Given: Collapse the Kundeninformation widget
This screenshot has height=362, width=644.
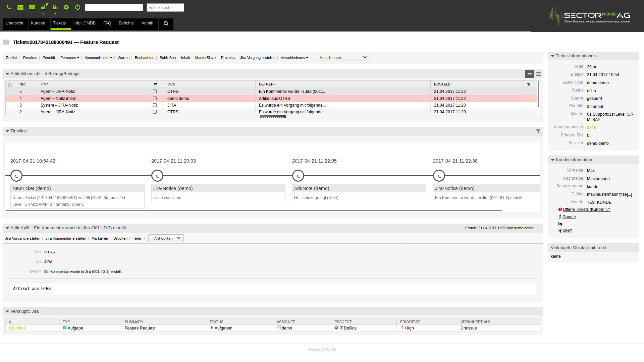Looking at the screenshot, I should pyautogui.click(x=553, y=160).
